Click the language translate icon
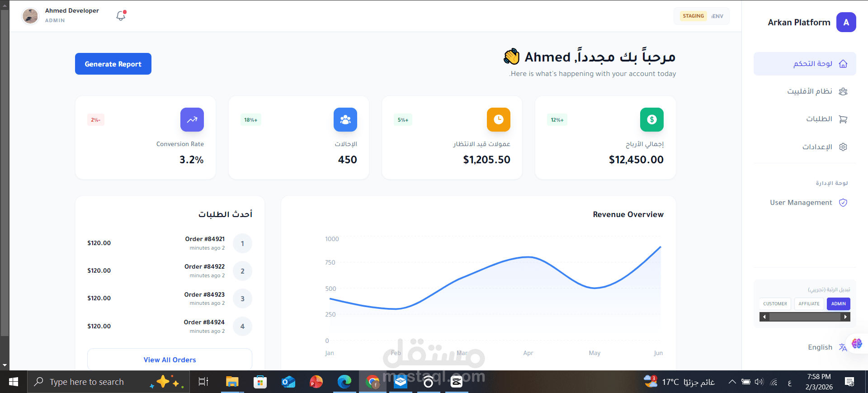The height and width of the screenshot is (393, 868). coord(843,347)
